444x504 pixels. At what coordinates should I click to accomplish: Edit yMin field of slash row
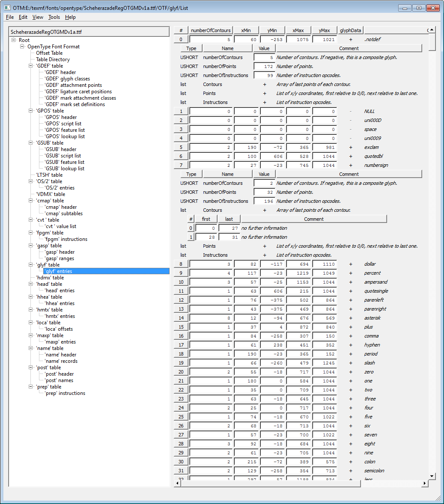pyautogui.click(x=272, y=363)
